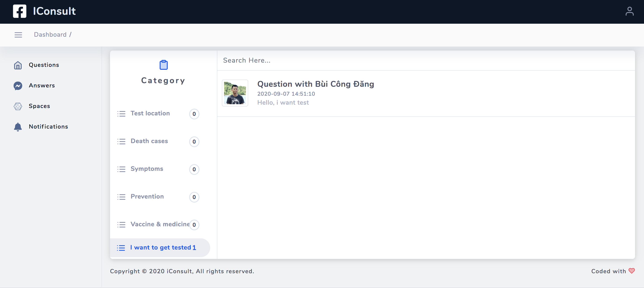Click the Category clipboard icon
Screen dimensions: 644x288
pos(163,65)
